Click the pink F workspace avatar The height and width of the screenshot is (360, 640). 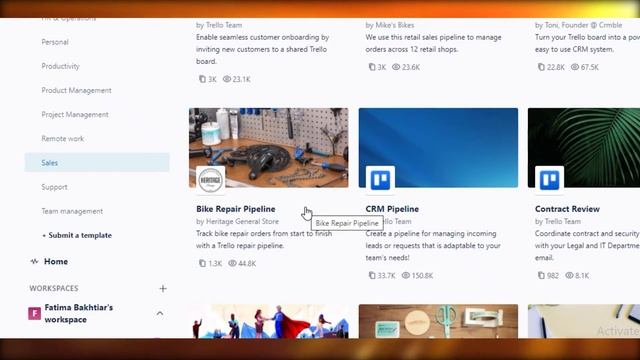click(34, 313)
